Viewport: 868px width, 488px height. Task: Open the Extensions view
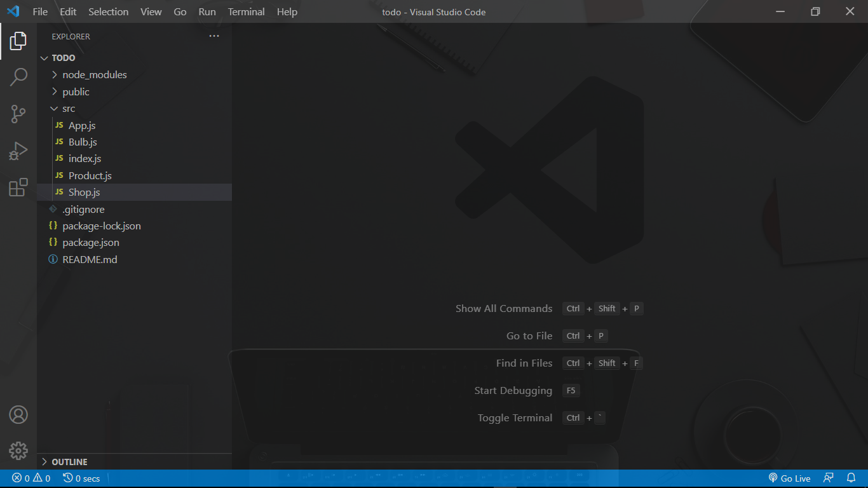18,187
